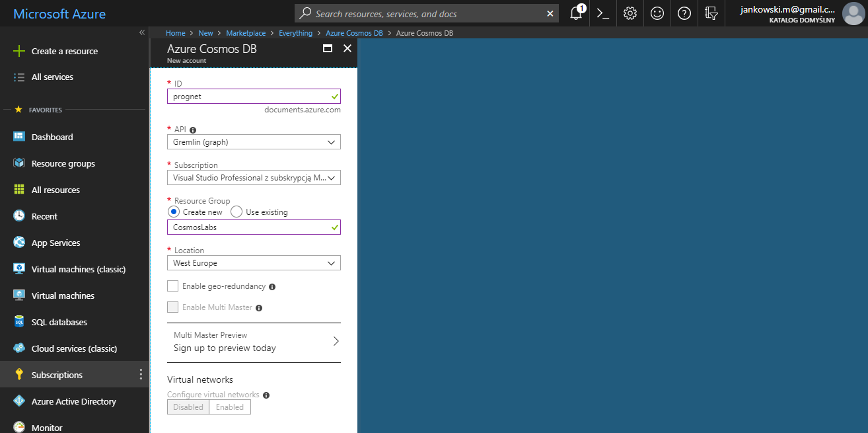Show API info tooltip icon
868x433 pixels.
194,130
